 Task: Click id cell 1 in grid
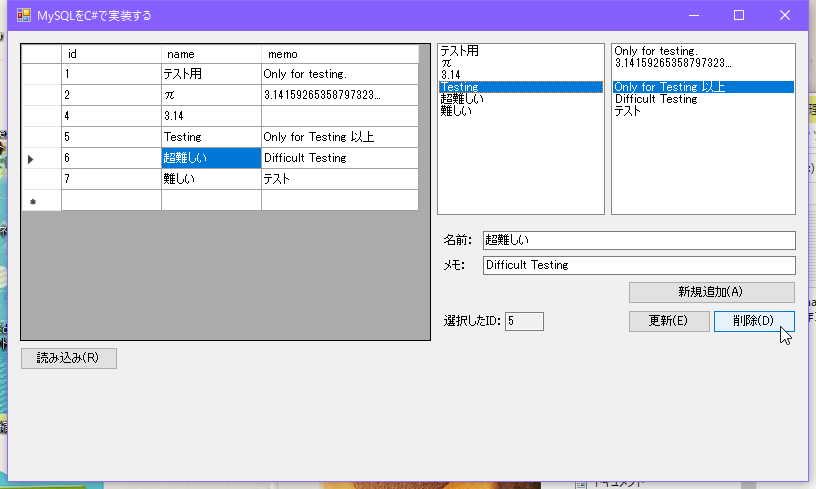[x=111, y=74]
